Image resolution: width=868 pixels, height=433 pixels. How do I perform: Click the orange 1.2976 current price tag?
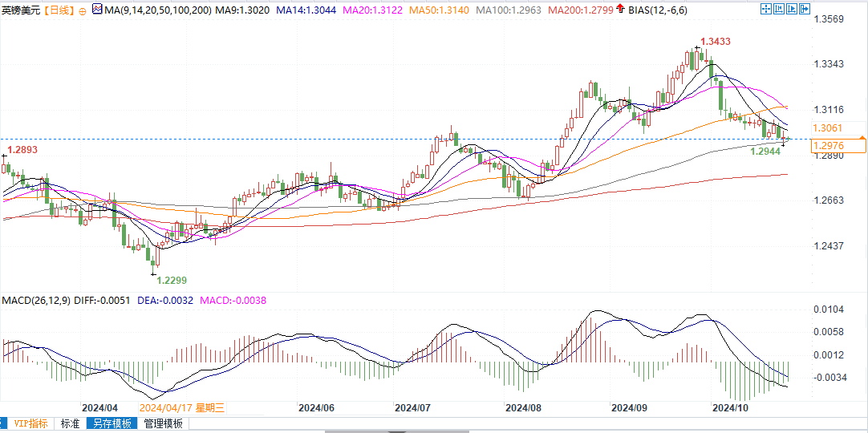(838, 145)
